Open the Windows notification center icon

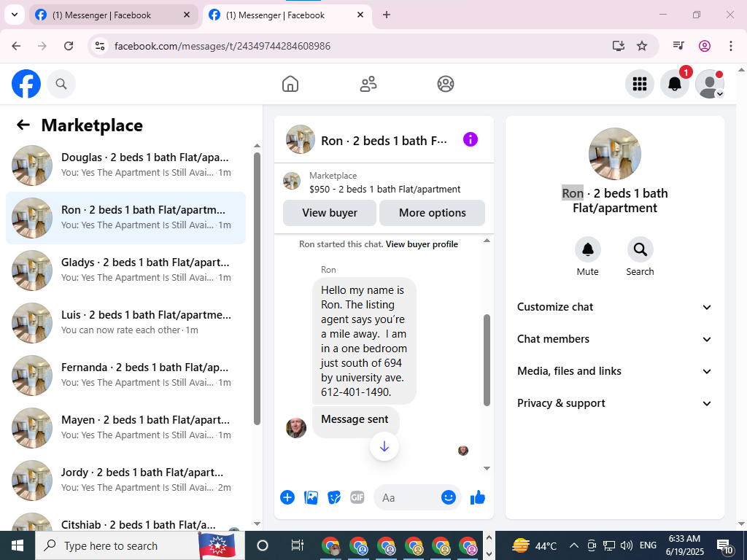724,545
